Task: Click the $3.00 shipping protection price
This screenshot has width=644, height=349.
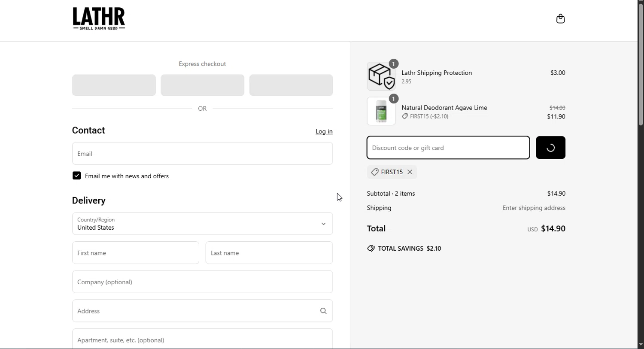Action: 558,73
